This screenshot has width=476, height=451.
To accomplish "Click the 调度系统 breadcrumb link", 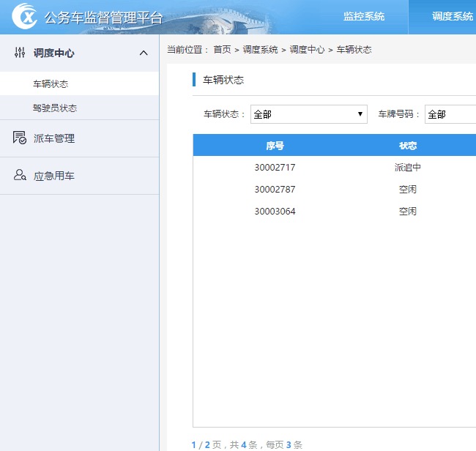I will (260, 50).
